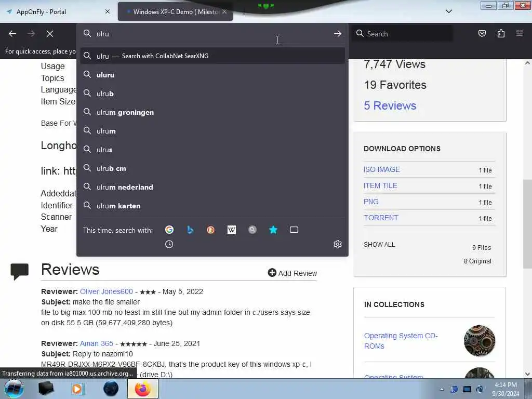The image size is (532, 399).
Task: Search this time with DuckDuckGo icon
Action: 211,230
